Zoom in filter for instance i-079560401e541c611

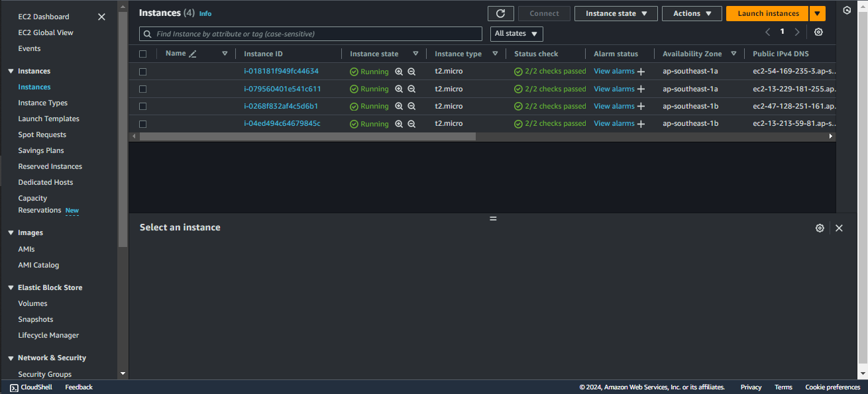(399, 89)
